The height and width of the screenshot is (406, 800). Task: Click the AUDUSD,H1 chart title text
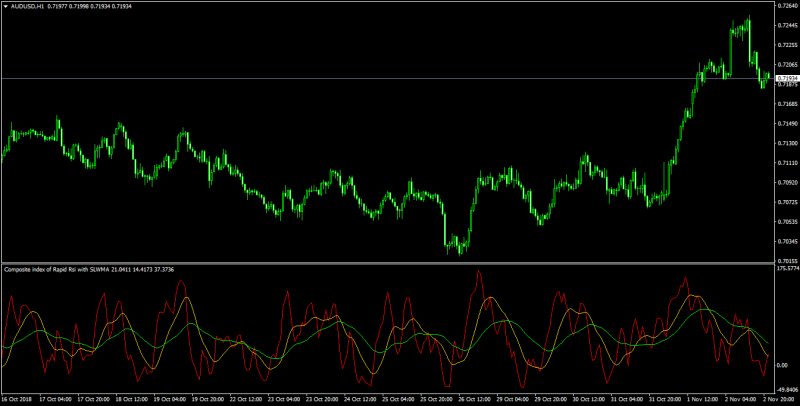tap(27, 6)
